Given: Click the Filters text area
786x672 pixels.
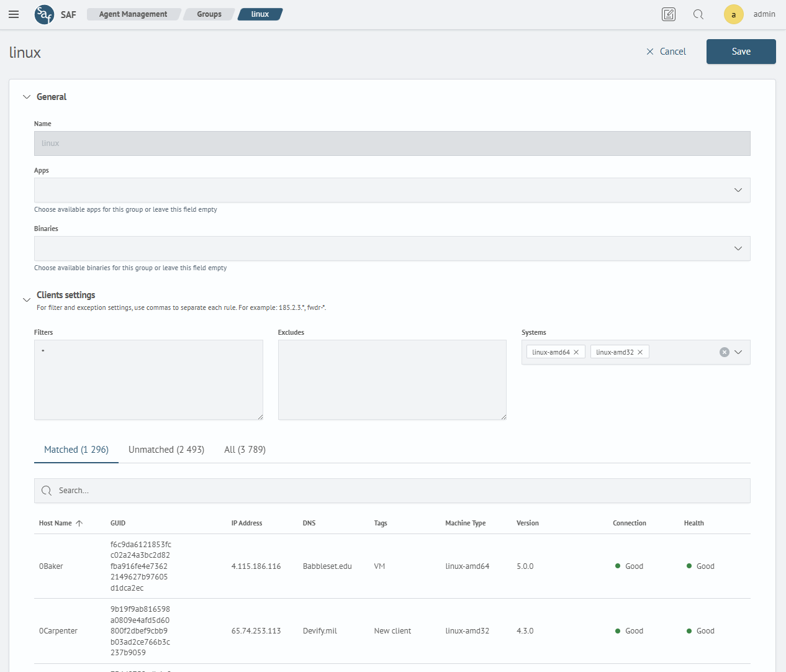Looking at the screenshot, I should tap(148, 379).
